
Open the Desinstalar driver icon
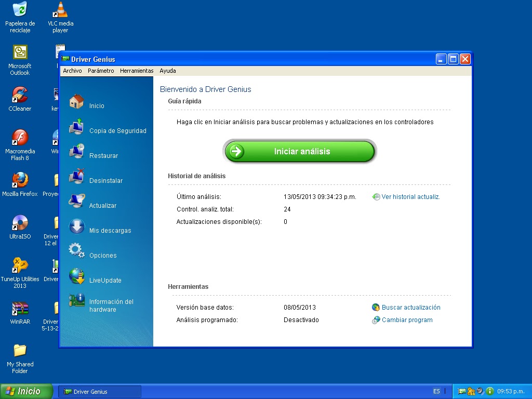click(x=77, y=177)
